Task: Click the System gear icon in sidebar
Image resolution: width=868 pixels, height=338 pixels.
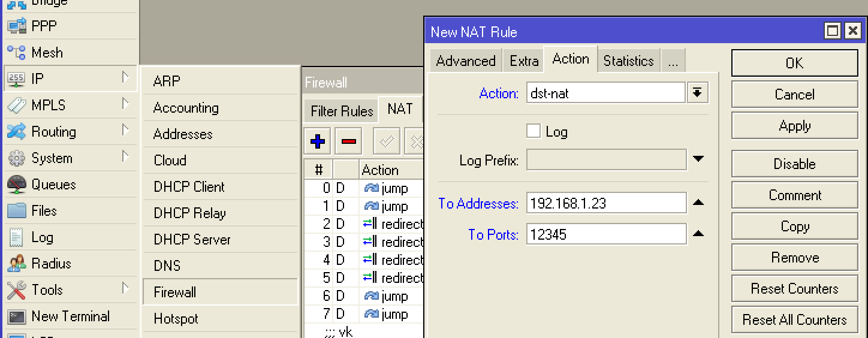Action: coord(16,158)
